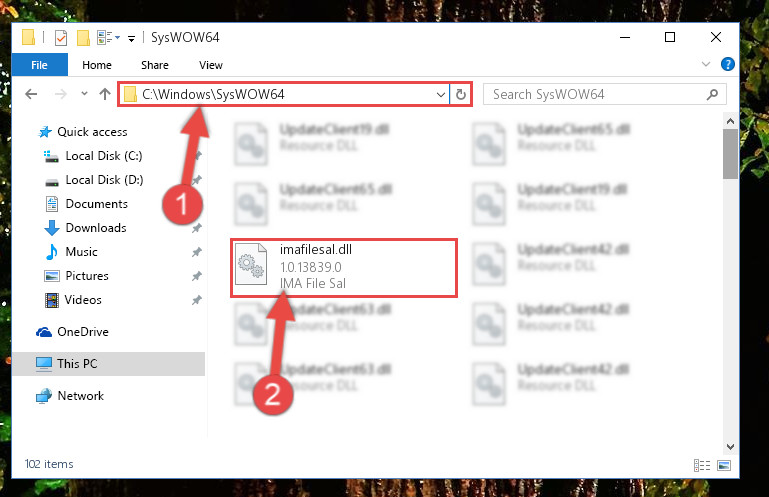
Task: Switch to the View ribbon tab
Action: [x=211, y=65]
